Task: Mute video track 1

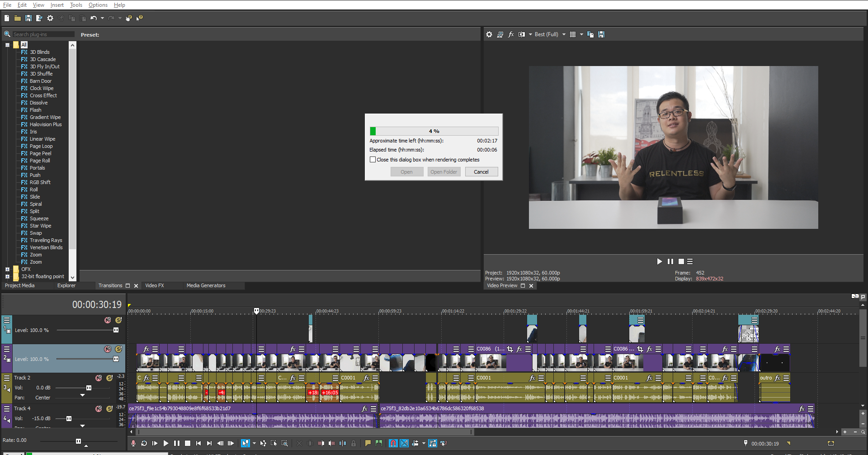Action: (x=108, y=320)
